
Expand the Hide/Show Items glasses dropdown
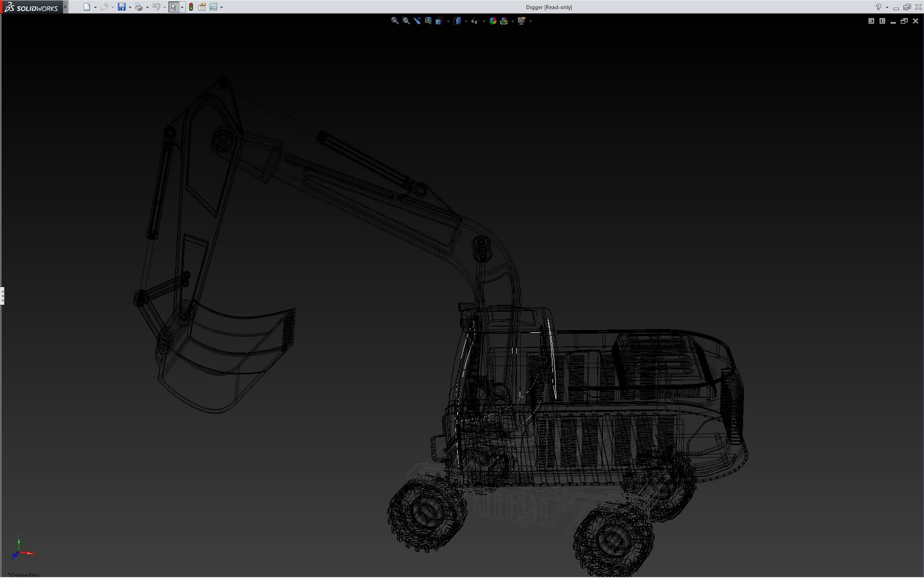coord(484,21)
